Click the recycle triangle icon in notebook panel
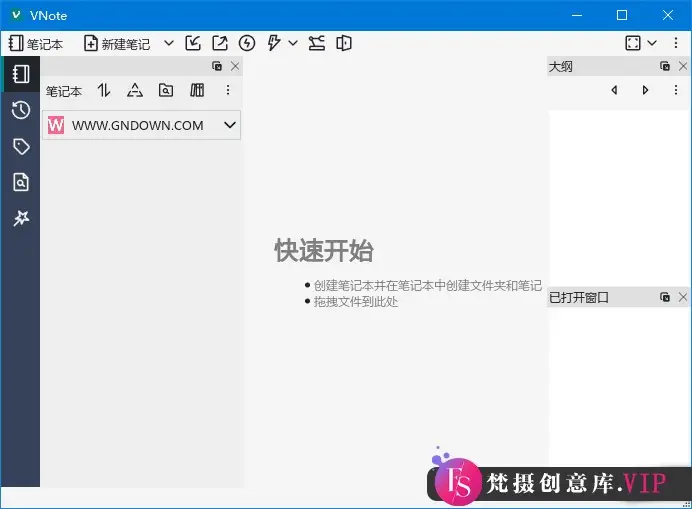Screen dimensions: 692x509 click(x=135, y=90)
